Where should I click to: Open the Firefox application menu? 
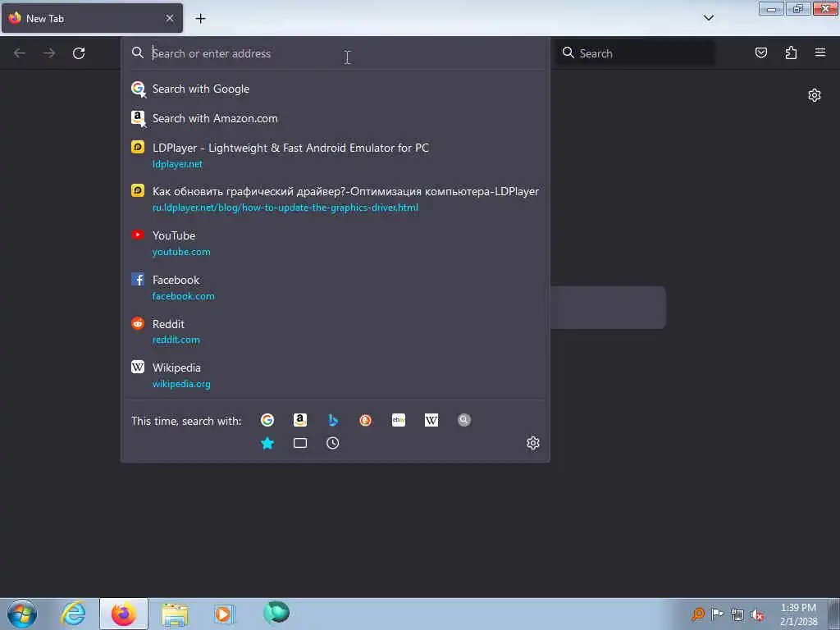820,52
